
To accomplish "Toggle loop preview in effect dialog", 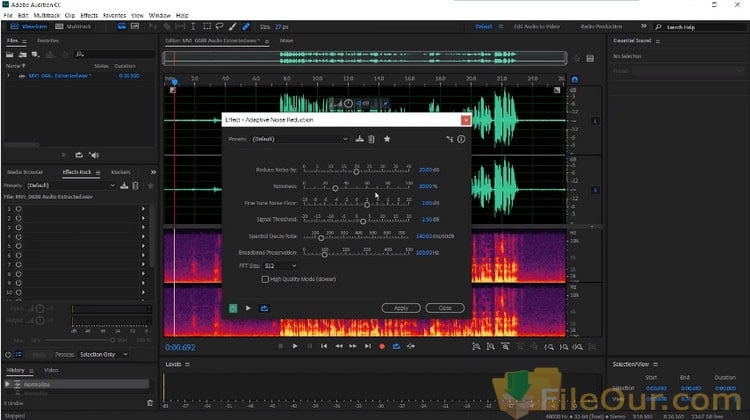I will point(264,308).
